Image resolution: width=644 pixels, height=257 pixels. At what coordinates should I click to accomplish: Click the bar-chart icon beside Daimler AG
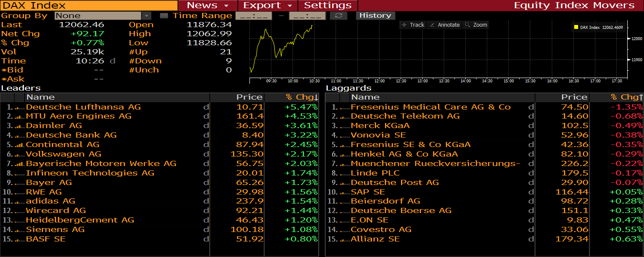(x=19, y=126)
